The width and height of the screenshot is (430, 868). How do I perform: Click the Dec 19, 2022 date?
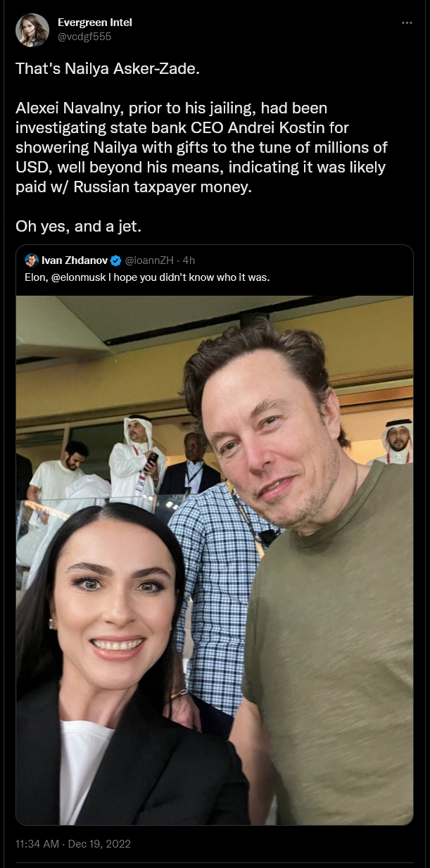(99, 843)
